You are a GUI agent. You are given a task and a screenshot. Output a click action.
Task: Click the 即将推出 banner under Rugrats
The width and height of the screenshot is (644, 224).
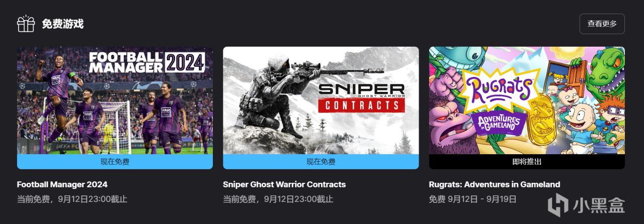point(527,162)
